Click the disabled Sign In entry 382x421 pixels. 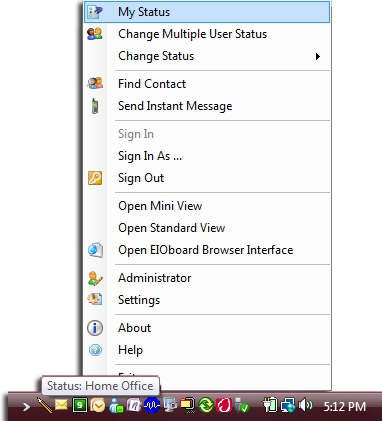(207, 134)
